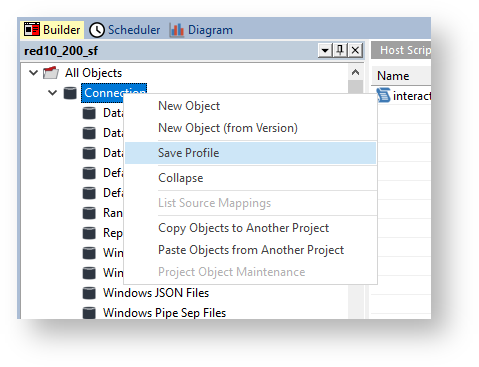Click the Diagram bar chart icon

coord(177,30)
